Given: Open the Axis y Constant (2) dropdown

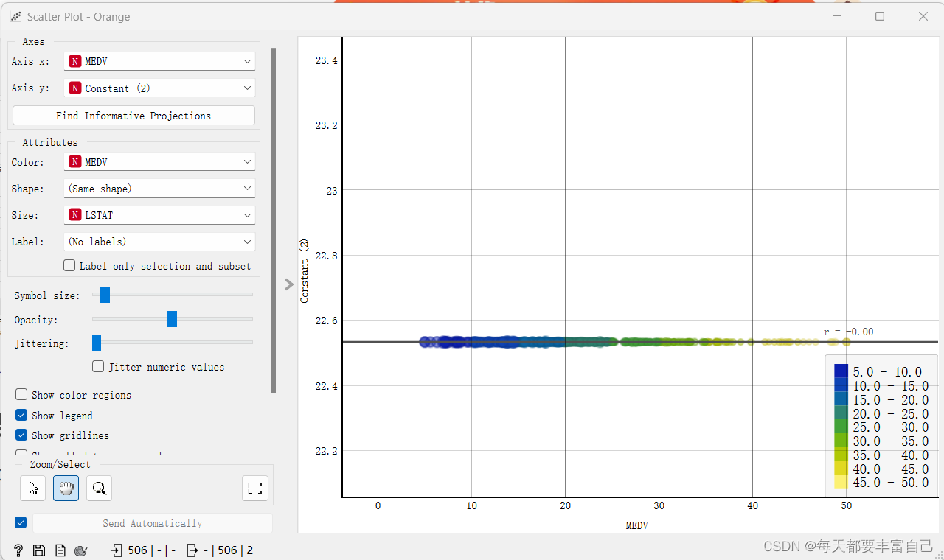Looking at the screenshot, I should (159, 88).
